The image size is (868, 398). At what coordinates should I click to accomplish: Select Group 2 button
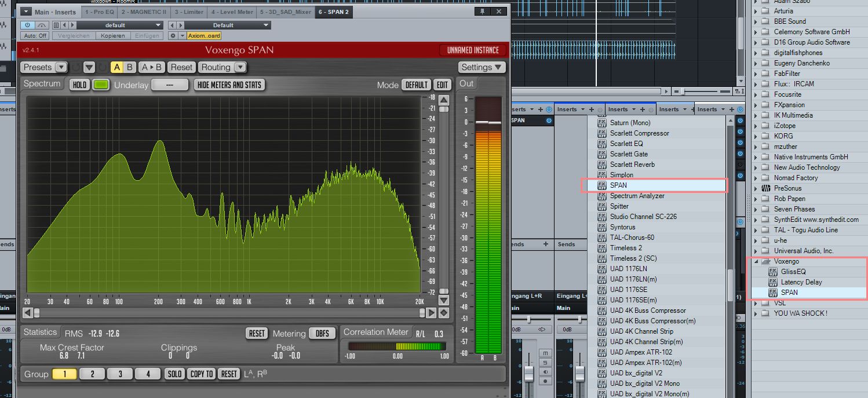point(92,374)
